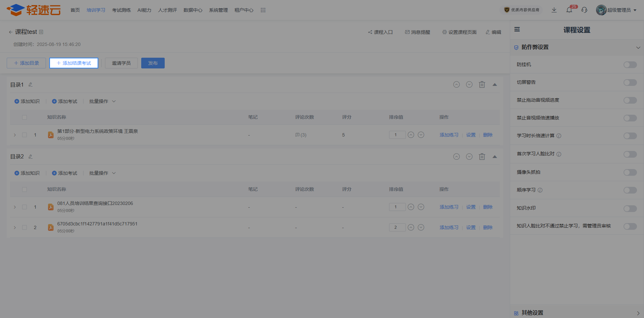
Task: Collapse the course settings panel menu icon
Action: [517, 30]
